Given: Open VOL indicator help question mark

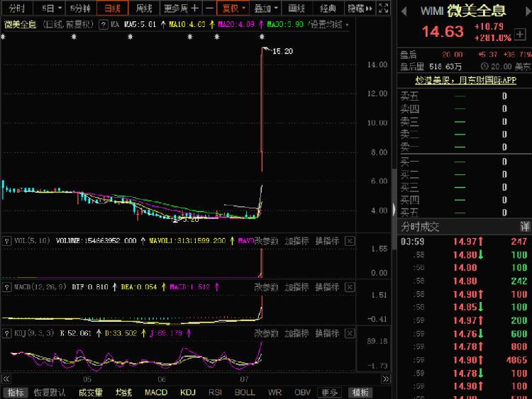Looking at the screenshot, I should pyautogui.click(x=6, y=241).
